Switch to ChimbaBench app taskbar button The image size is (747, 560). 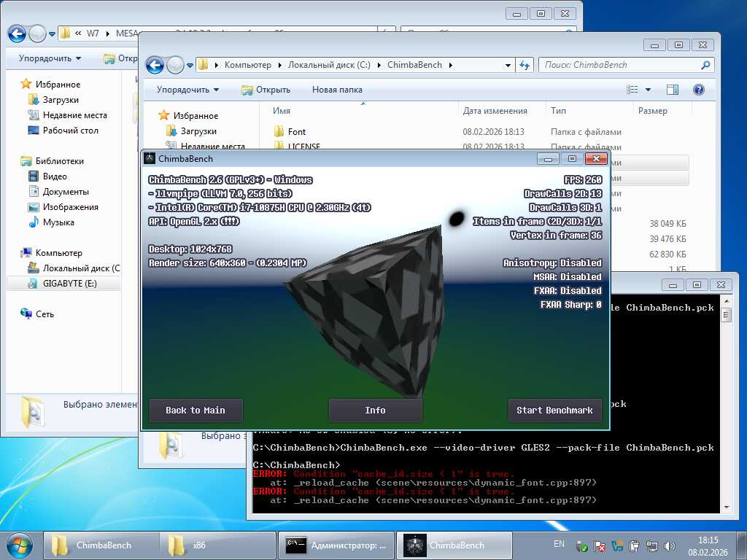tap(454, 545)
